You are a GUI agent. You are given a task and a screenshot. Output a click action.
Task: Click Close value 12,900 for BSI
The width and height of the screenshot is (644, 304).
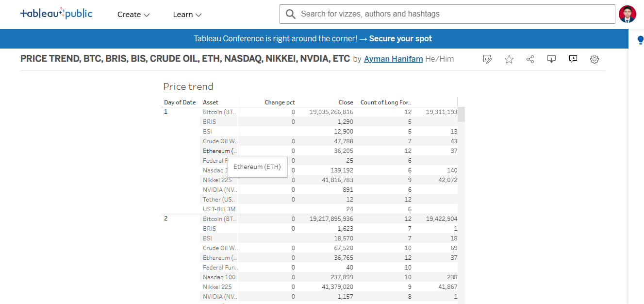pos(344,132)
